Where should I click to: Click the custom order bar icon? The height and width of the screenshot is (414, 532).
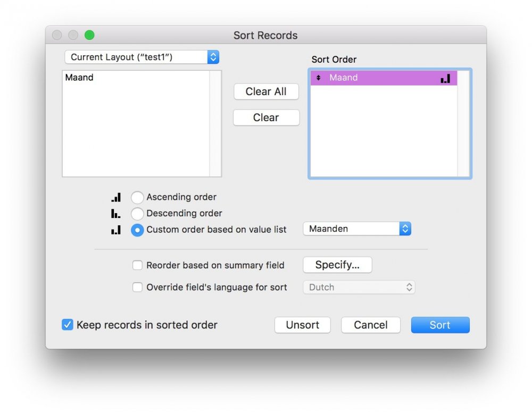(x=116, y=230)
